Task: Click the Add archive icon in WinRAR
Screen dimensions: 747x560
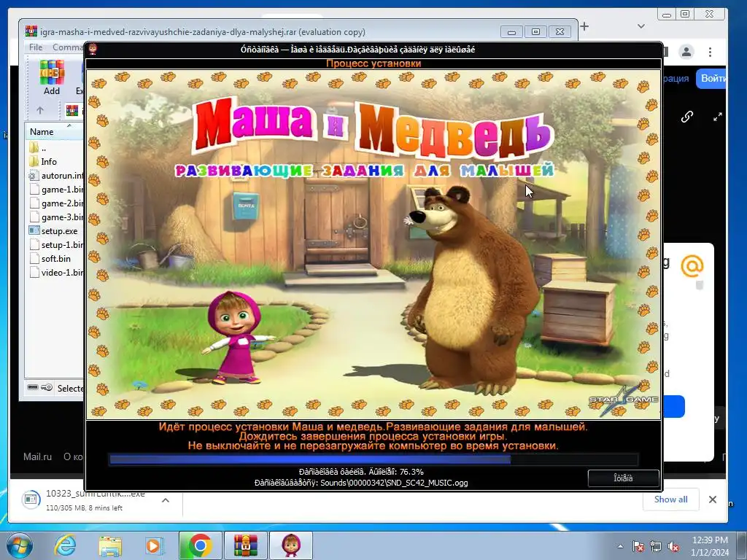Action: (x=52, y=77)
